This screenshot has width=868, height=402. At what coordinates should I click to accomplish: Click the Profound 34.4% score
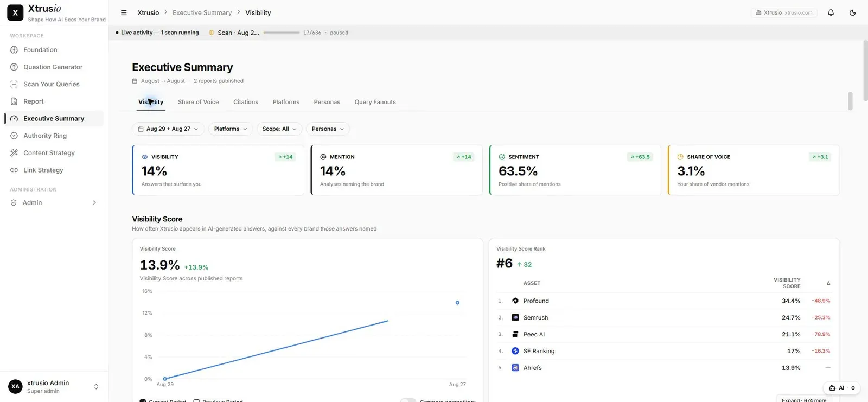[x=791, y=301]
